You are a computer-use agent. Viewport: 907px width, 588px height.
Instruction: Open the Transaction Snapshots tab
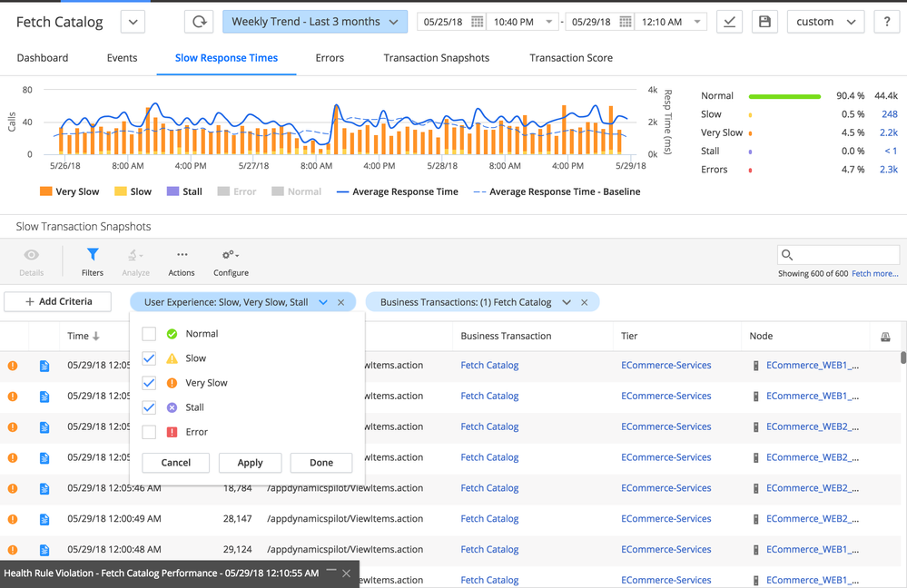pyautogui.click(x=436, y=58)
